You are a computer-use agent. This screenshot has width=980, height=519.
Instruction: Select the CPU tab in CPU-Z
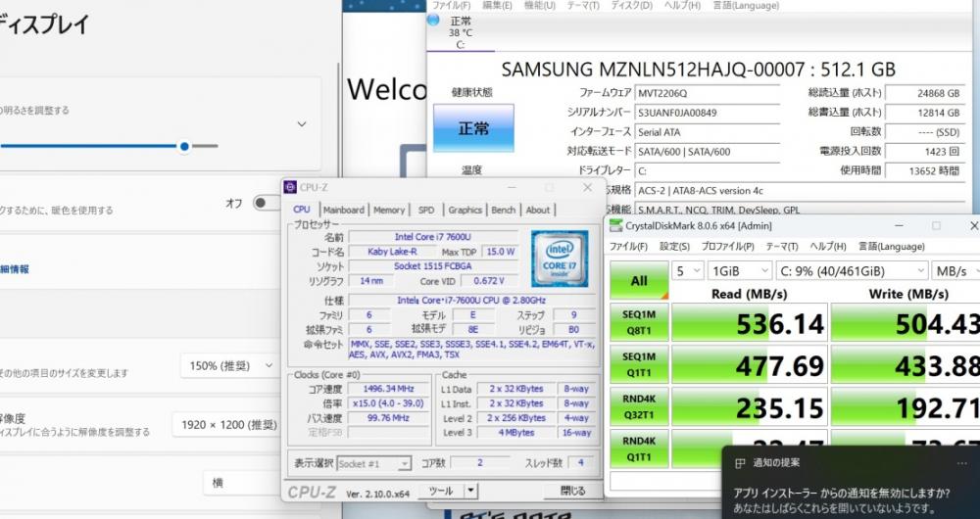click(302, 210)
